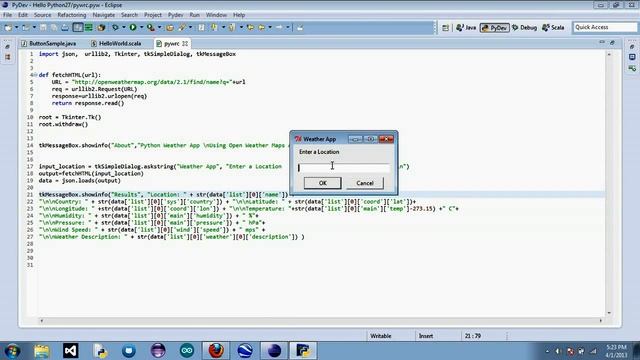The height and width of the screenshot is (360, 640).
Task: Open the Refactoring menu
Action: pos(72,15)
